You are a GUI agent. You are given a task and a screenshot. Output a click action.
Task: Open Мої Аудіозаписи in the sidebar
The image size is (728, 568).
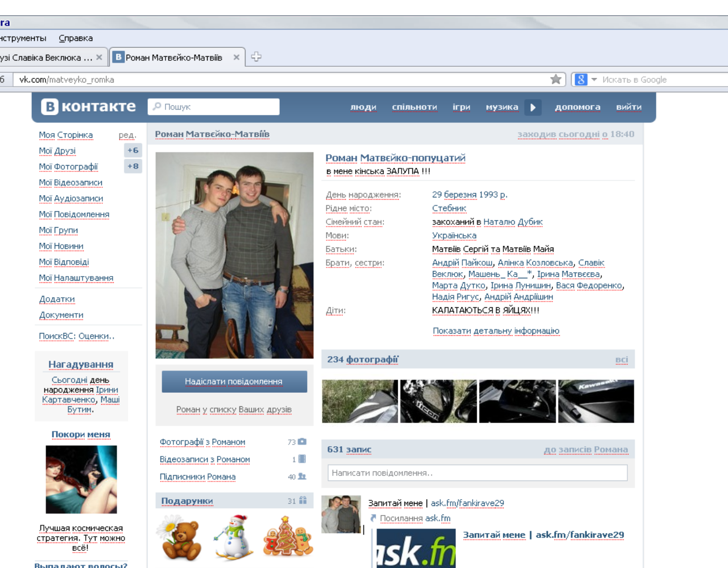(x=71, y=199)
